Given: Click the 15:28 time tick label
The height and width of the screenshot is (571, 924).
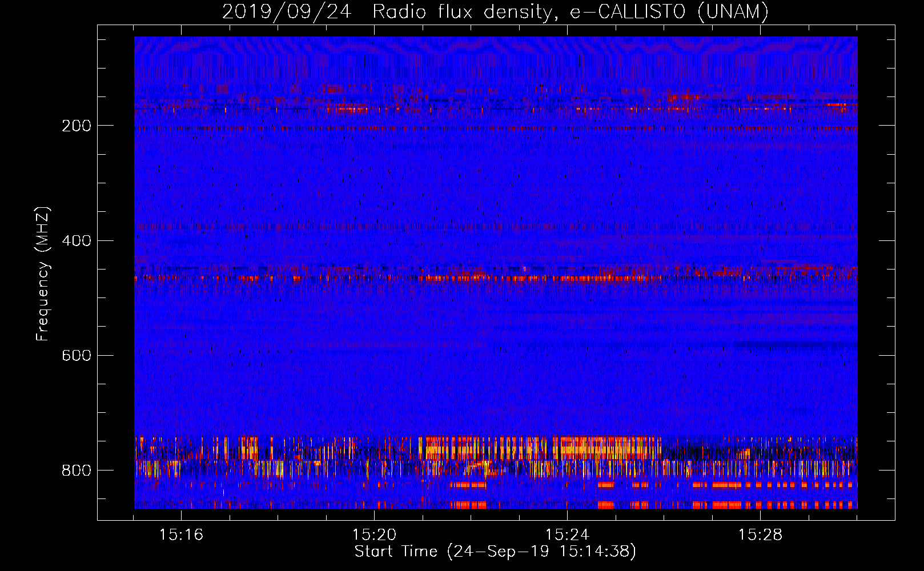Looking at the screenshot, I should (760, 534).
